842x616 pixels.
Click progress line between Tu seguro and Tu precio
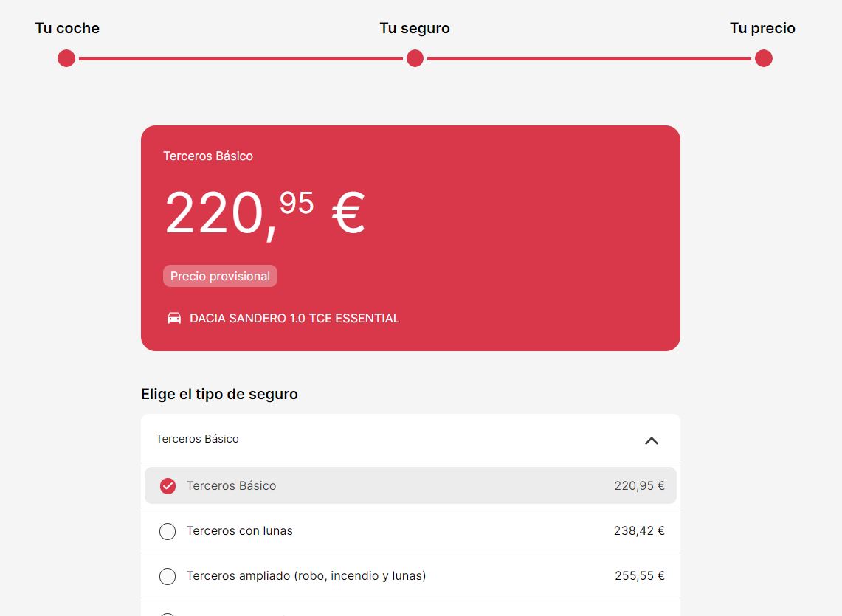click(x=589, y=58)
